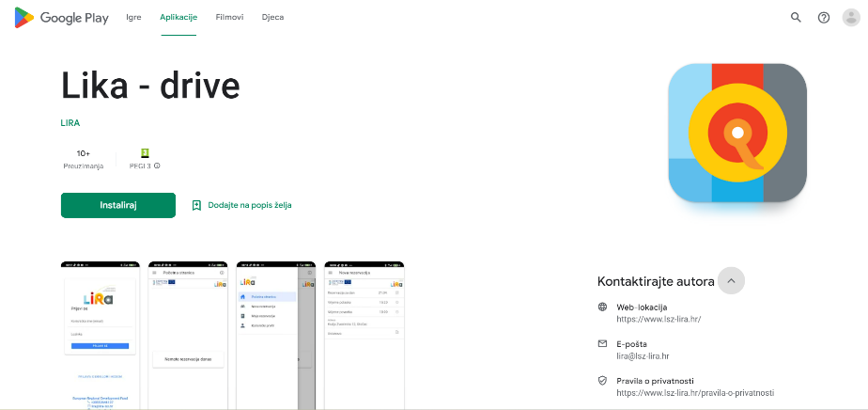Click the globe icon for Web-lokacija
The width and height of the screenshot is (868, 410).
603,307
